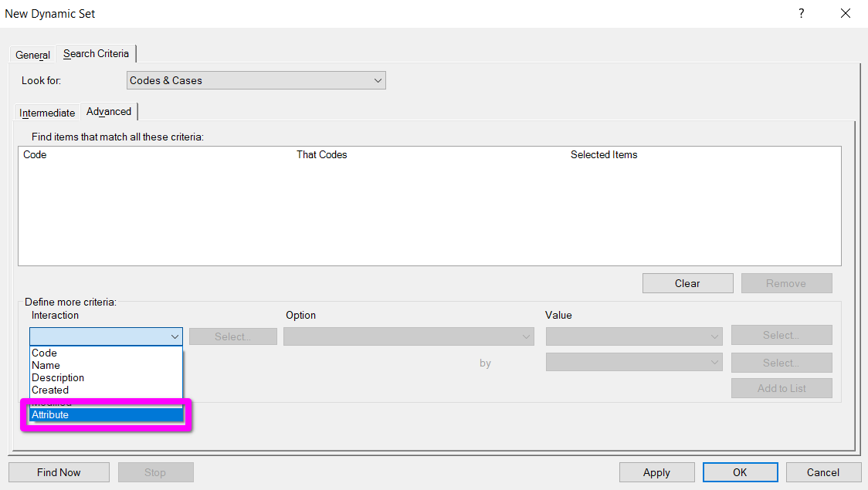868x490 pixels.
Task: Click the Code column header
Action: [35, 154]
